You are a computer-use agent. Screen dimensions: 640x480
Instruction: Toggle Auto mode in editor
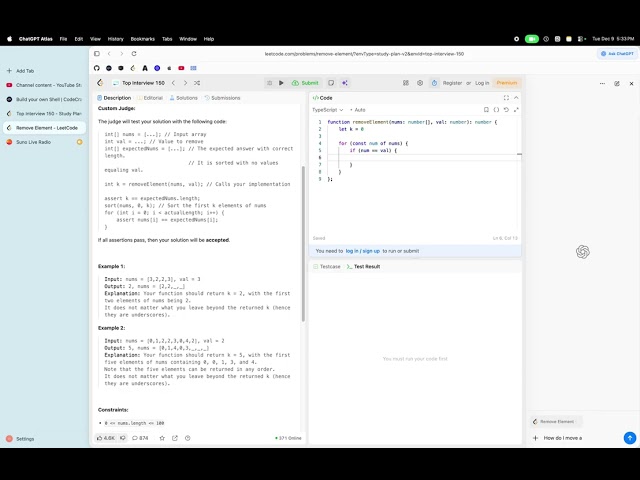point(358,110)
